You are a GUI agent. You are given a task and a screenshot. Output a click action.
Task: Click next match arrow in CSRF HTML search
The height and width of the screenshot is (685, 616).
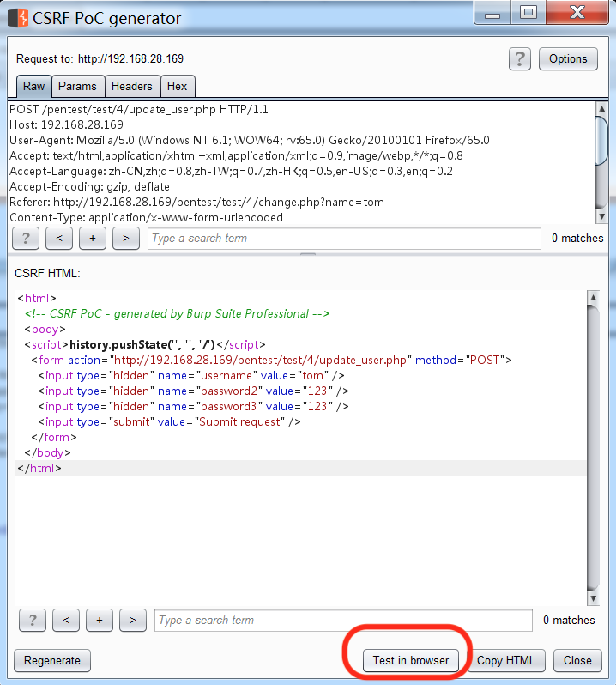pyautogui.click(x=133, y=621)
